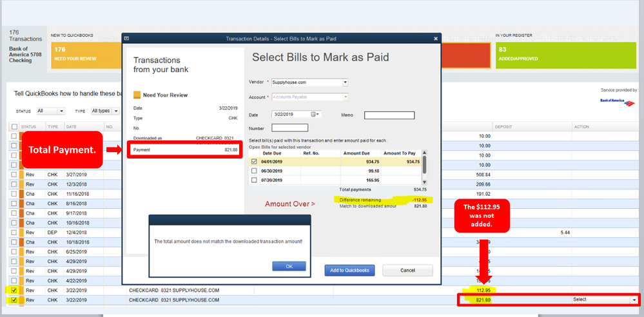Image resolution: width=644 pixels, height=317 pixels.
Task: Click the status color marker in 12/4/2018 row
Action: click(21, 233)
